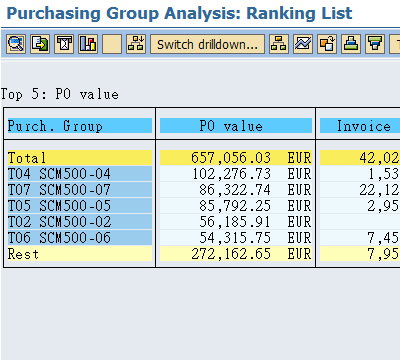This screenshot has width=400, height=360.
Task: Open the hierarchy structure icon
Action: 279,44
